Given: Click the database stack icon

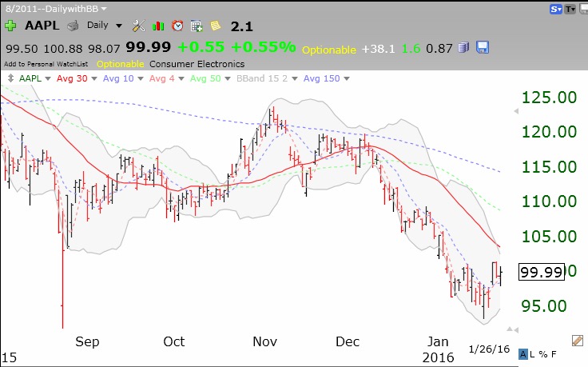Looking at the screenshot, I should click(464, 47).
